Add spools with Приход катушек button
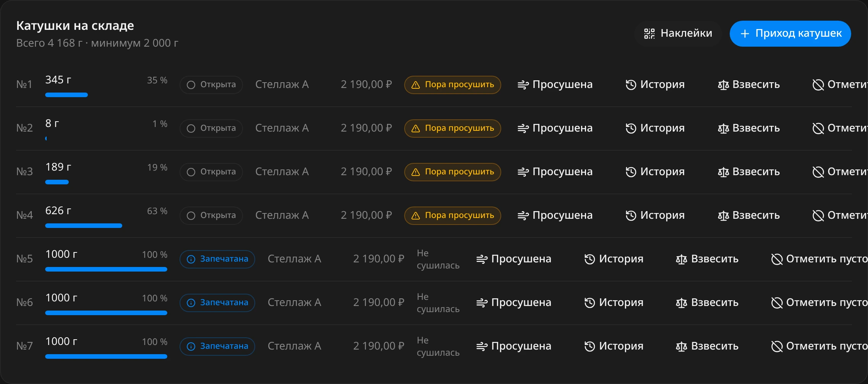Image resolution: width=868 pixels, height=384 pixels. tap(790, 34)
